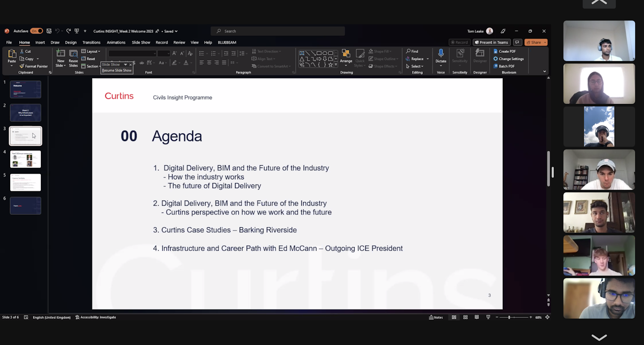Screen dimensions: 644x345
Task: Click the Save icon in title bar
Action: [49, 31]
